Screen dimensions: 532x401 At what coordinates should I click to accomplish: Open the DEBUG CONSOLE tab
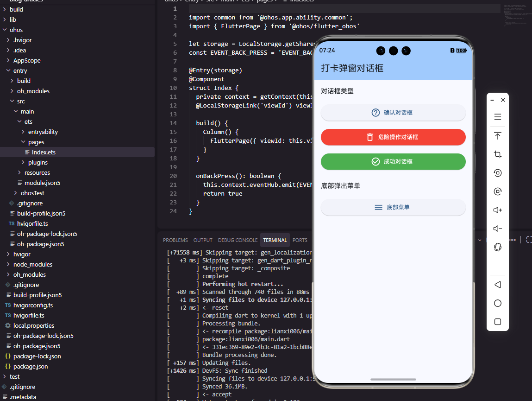pos(238,240)
